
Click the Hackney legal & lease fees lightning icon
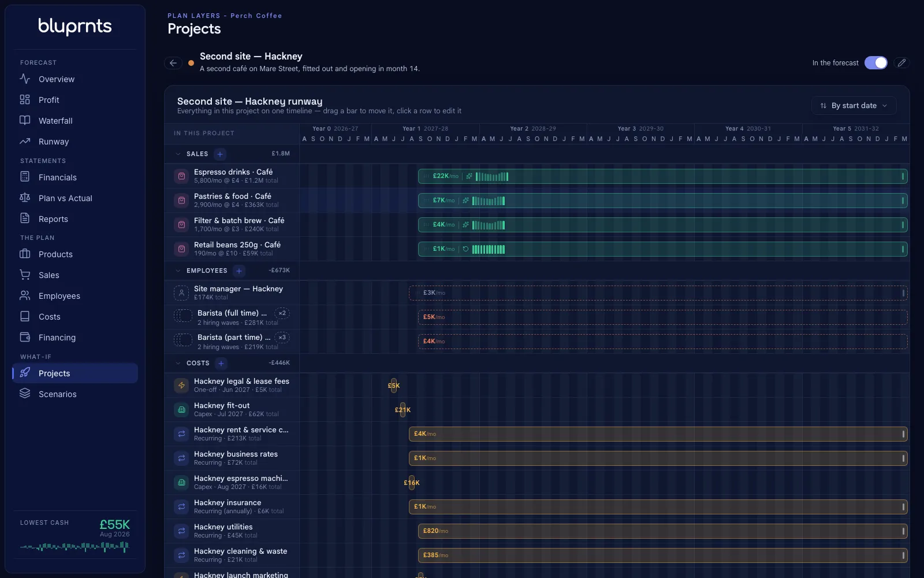(181, 386)
